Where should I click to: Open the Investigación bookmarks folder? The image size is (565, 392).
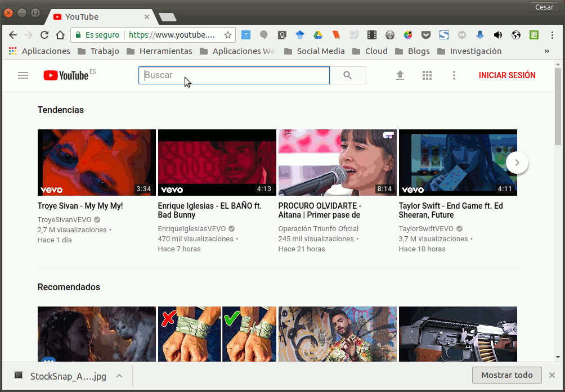tap(469, 51)
